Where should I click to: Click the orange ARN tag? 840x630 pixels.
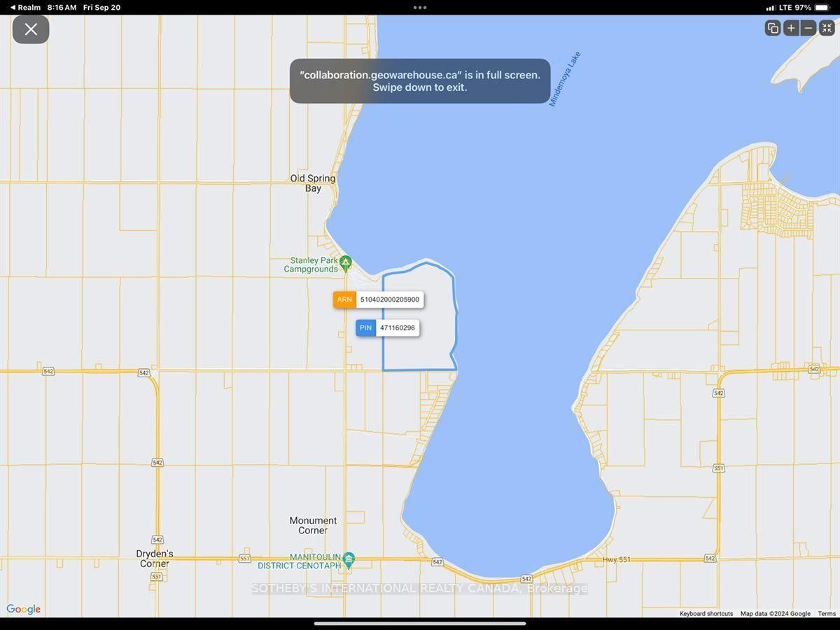[344, 300]
